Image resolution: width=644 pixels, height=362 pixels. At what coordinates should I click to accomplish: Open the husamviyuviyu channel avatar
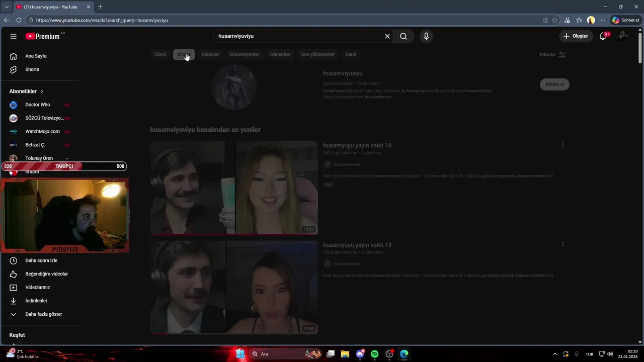(x=234, y=87)
